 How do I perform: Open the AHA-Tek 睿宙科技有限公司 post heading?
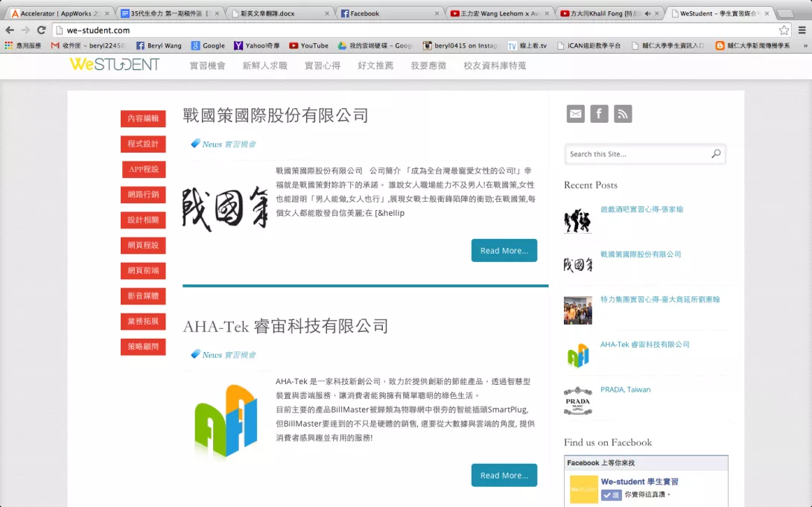(285, 326)
